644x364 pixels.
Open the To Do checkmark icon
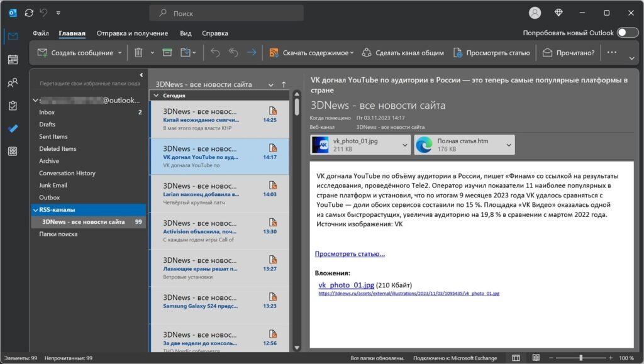point(13,128)
